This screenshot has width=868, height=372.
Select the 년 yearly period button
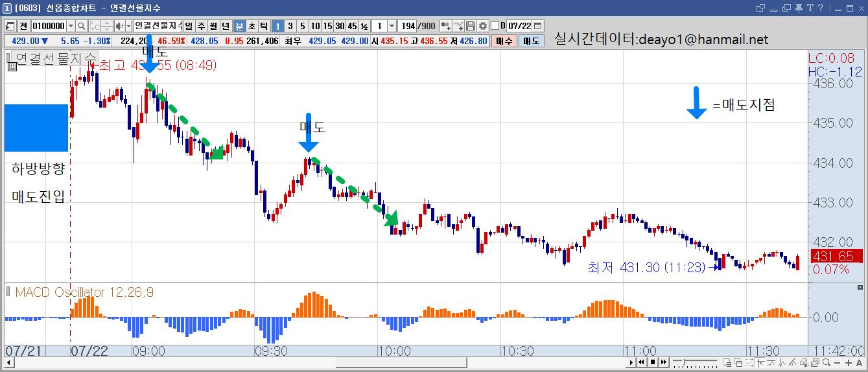[225, 26]
